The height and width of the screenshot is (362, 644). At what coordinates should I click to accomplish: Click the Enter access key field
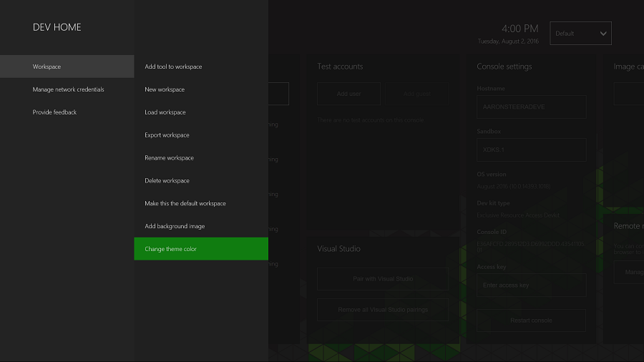(532, 285)
